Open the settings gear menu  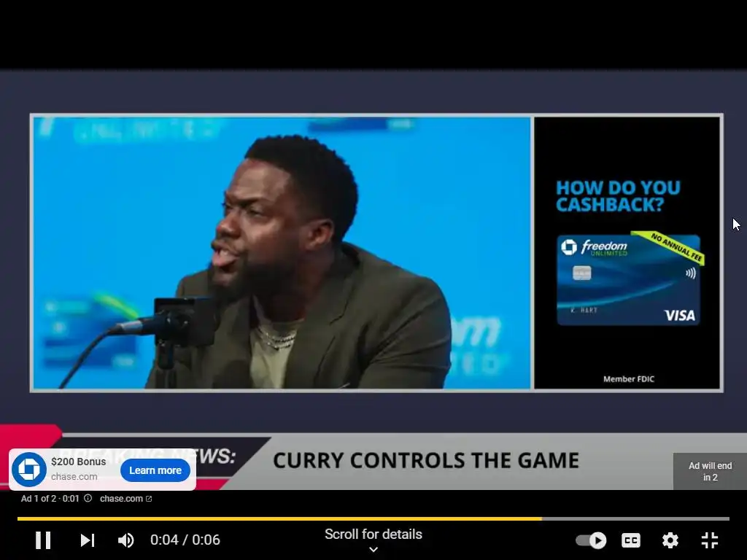click(x=670, y=540)
